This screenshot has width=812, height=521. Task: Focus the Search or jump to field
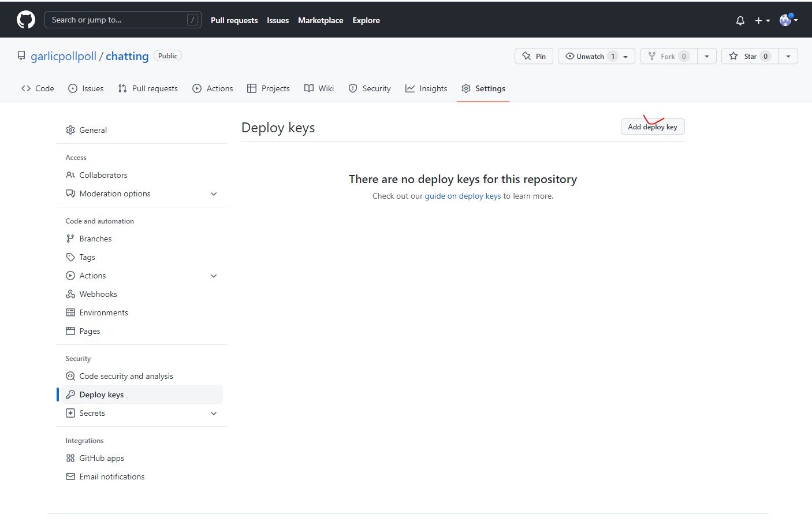click(123, 20)
